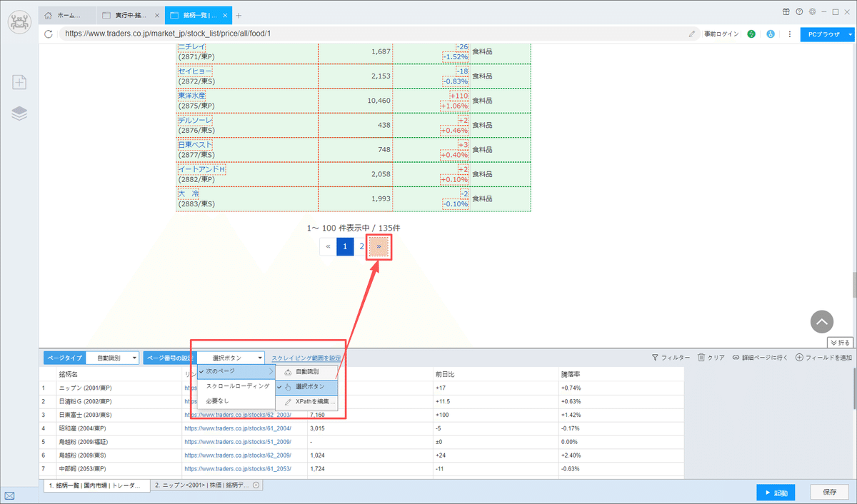Click the 銘柄名 column header
857x504 pixels.
point(119,373)
